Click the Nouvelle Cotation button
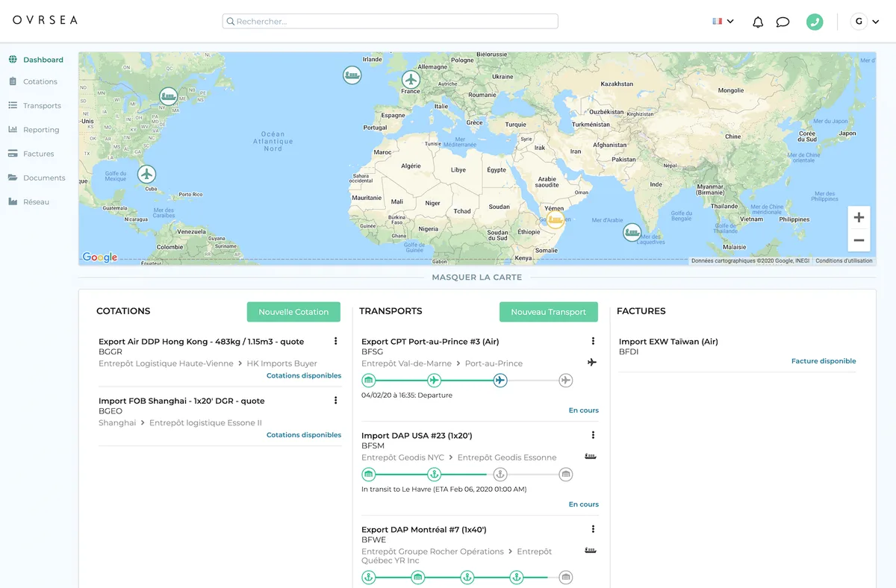Image resolution: width=896 pixels, height=588 pixels. (x=293, y=312)
